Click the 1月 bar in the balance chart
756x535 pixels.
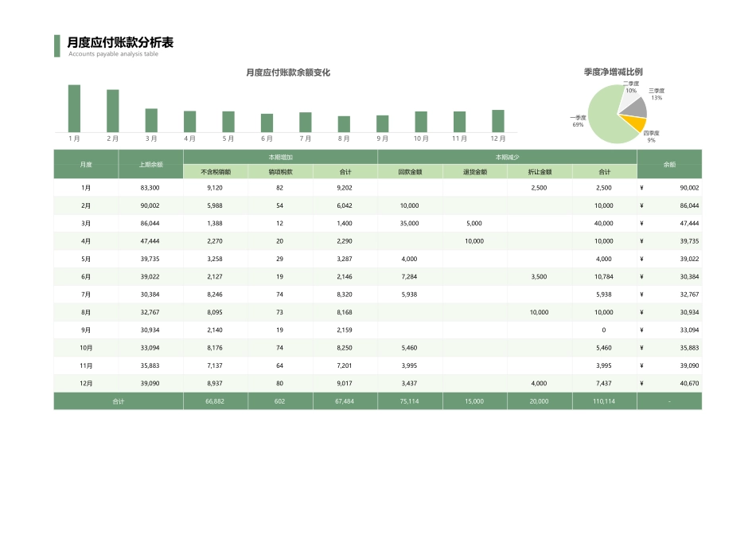point(76,105)
